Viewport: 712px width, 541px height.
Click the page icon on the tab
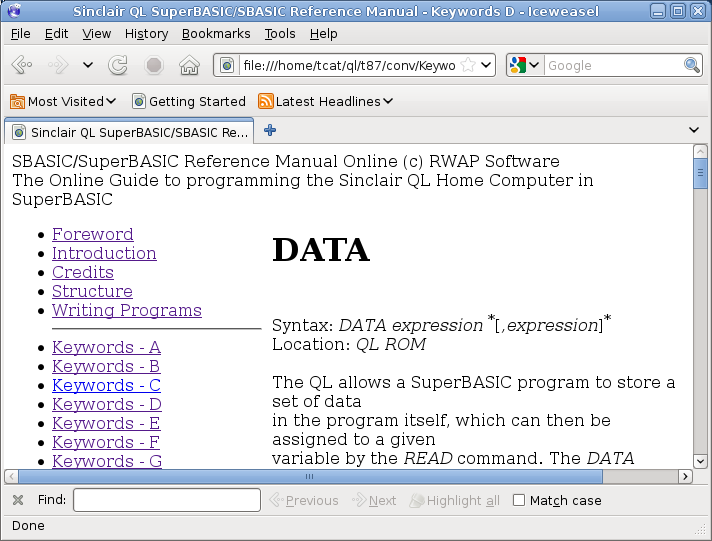click(x=19, y=132)
